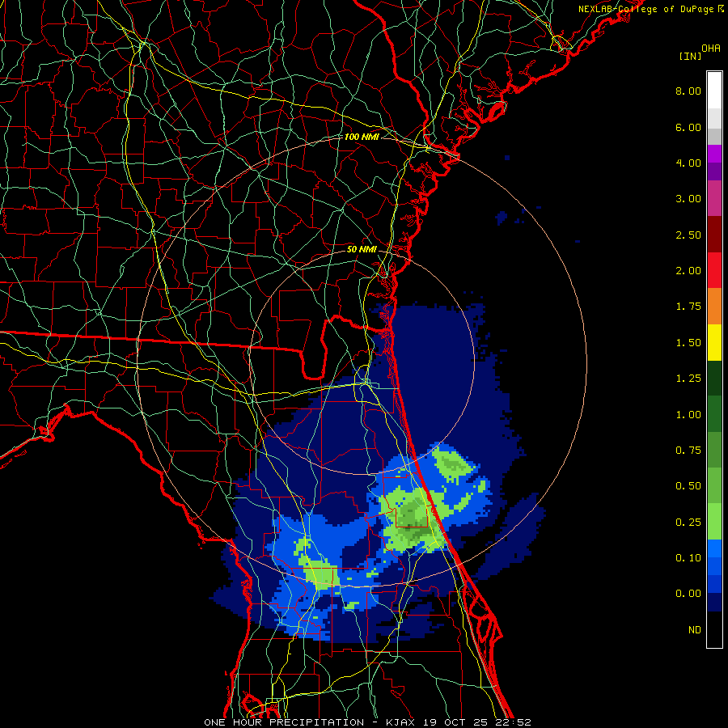Click the 2.00 legend value
This screenshot has width=728, height=728.
[688, 271]
